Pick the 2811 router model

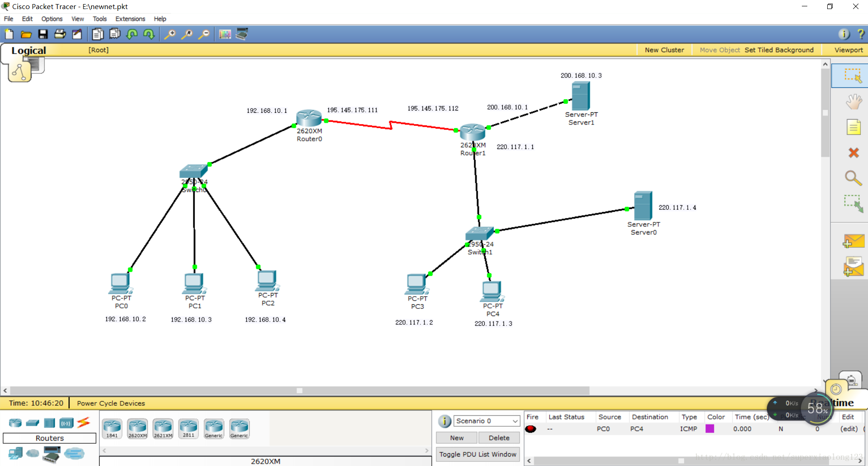coord(188,428)
